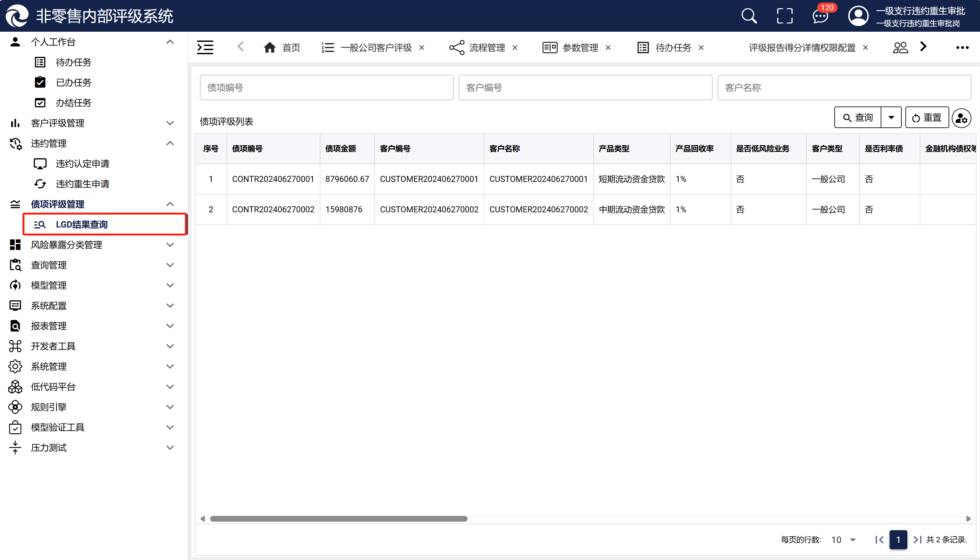Click the 重置 reset button
This screenshot has width=980, height=560.
[x=926, y=118]
